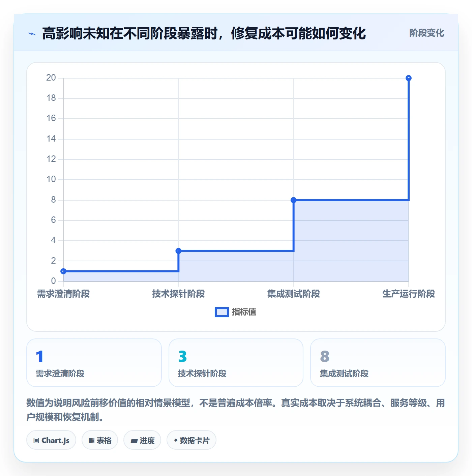Click the 指标值 legend label
This screenshot has width=472, height=476.
(x=244, y=312)
